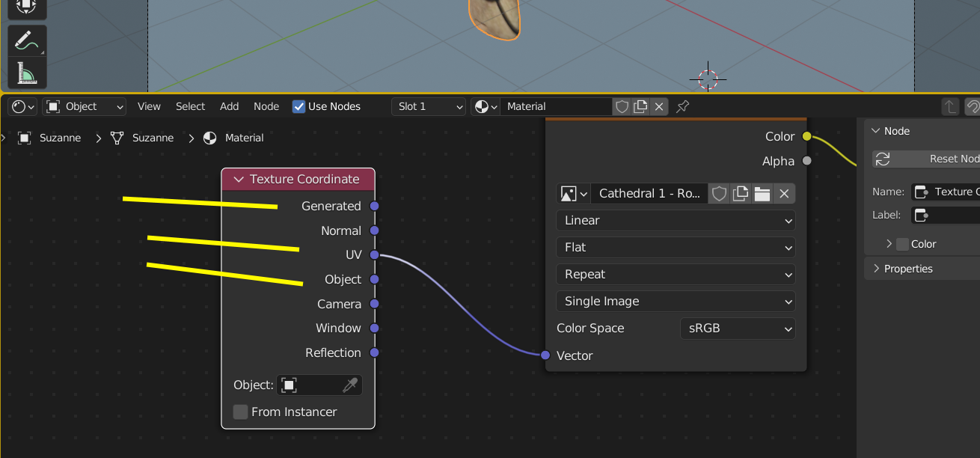The width and height of the screenshot is (980, 458).
Task: Open image file via folder icon
Action: pos(762,194)
